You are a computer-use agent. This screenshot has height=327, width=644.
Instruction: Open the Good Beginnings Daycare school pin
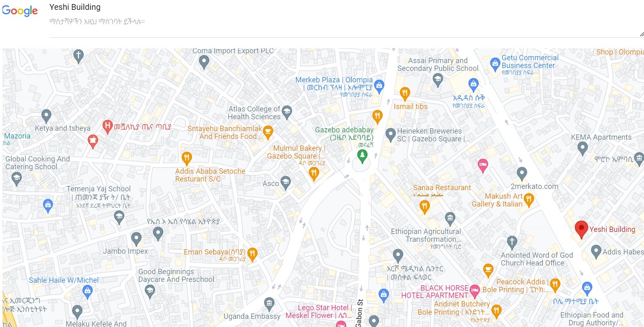[x=150, y=291]
